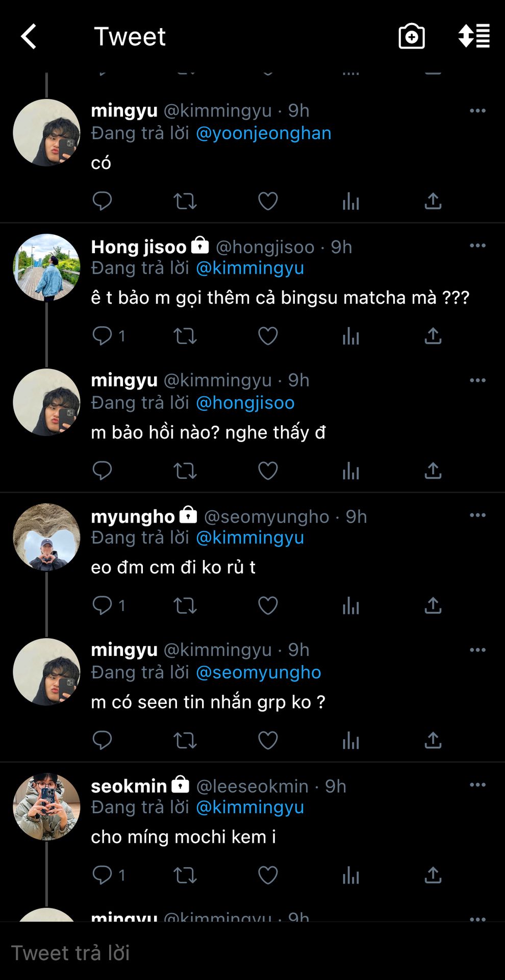Retweet mingyu's 'có' reply
This screenshot has width=505, height=980.
pyautogui.click(x=185, y=201)
